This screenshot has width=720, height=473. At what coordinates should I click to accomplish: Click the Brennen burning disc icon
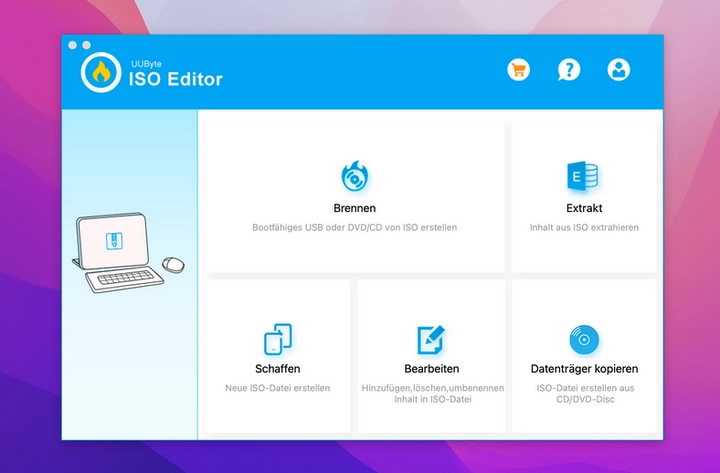pos(354,176)
